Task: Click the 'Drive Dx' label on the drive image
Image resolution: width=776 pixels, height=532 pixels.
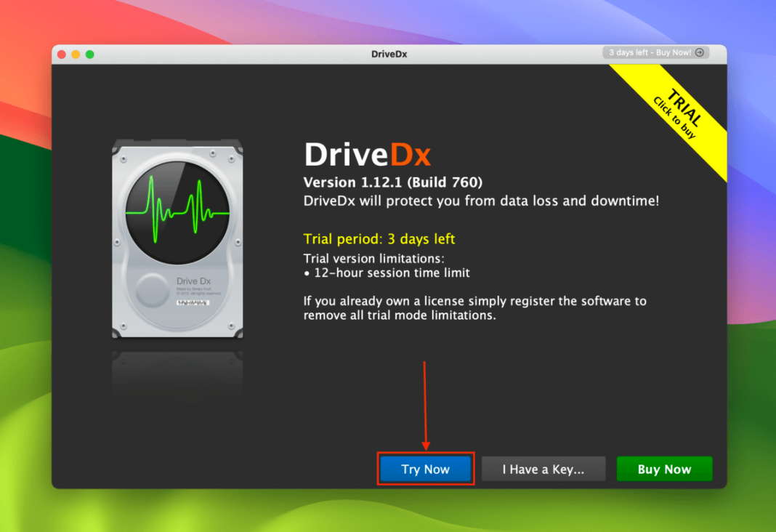Action: (193, 281)
